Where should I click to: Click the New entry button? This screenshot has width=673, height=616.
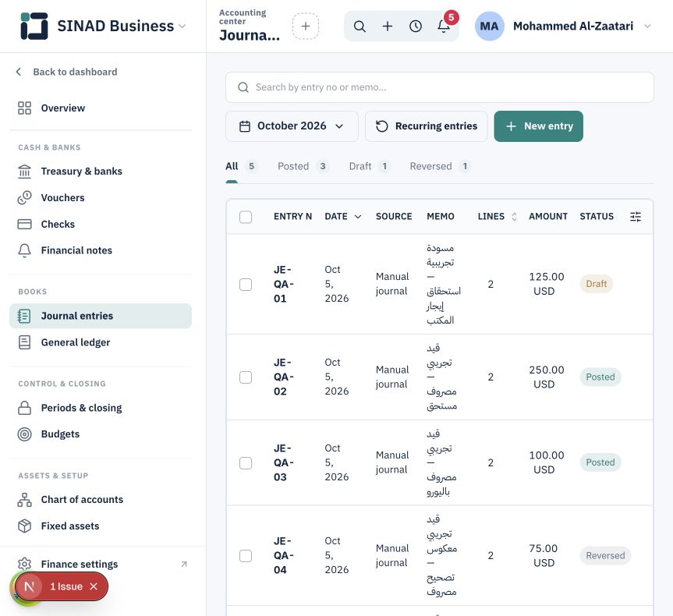tap(539, 126)
